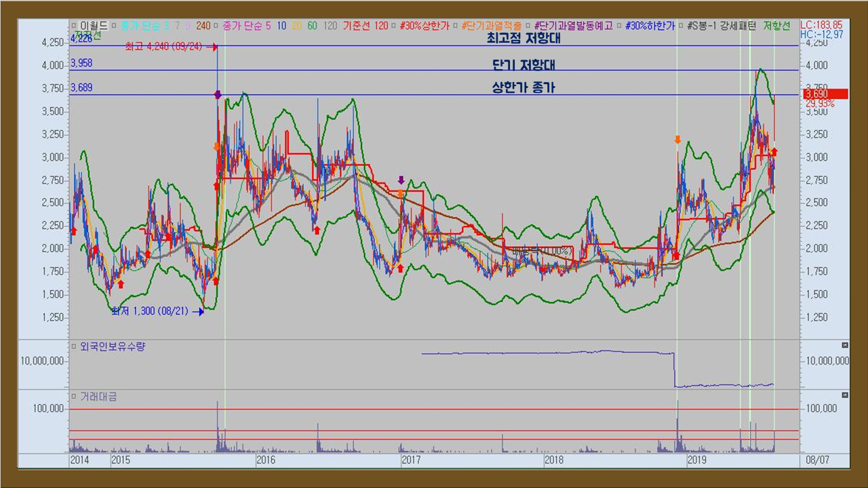This screenshot has width=868, height=488.
Task: Toggle the 거래대금 legend square
Action: point(73,396)
